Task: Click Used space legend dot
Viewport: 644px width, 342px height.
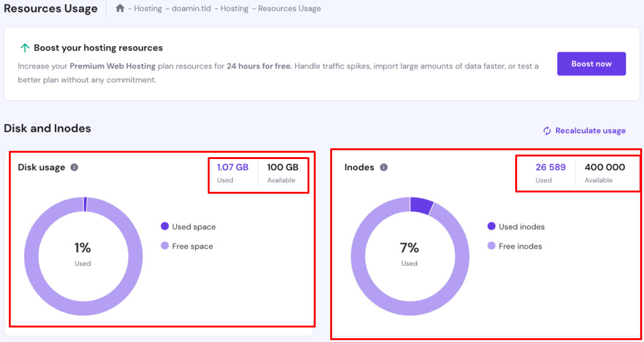Action: tap(165, 227)
